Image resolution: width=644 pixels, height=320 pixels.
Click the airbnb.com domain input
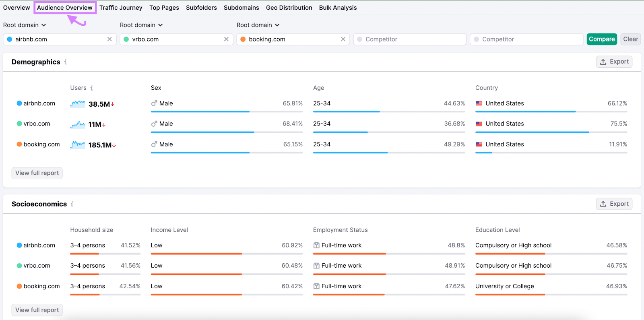60,39
